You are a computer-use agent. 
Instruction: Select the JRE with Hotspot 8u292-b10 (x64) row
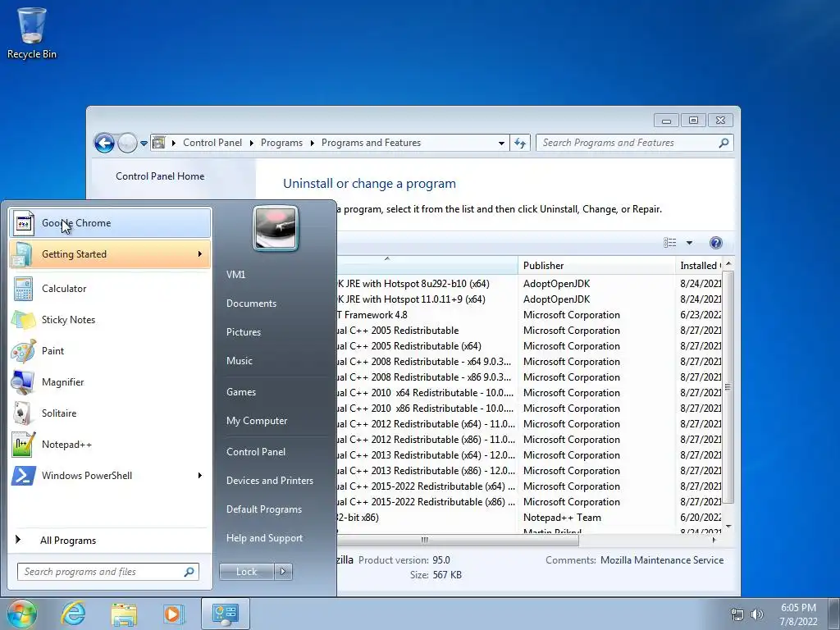coord(529,283)
